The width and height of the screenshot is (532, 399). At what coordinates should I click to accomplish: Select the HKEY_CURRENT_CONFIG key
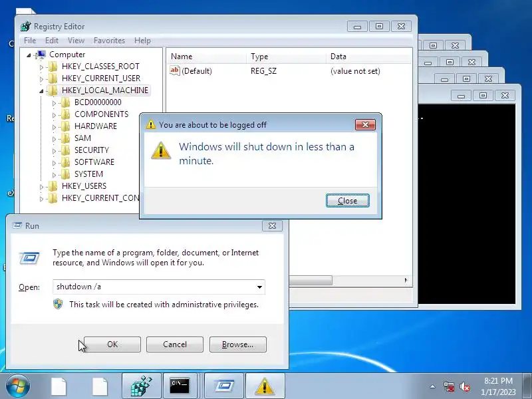coord(100,198)
